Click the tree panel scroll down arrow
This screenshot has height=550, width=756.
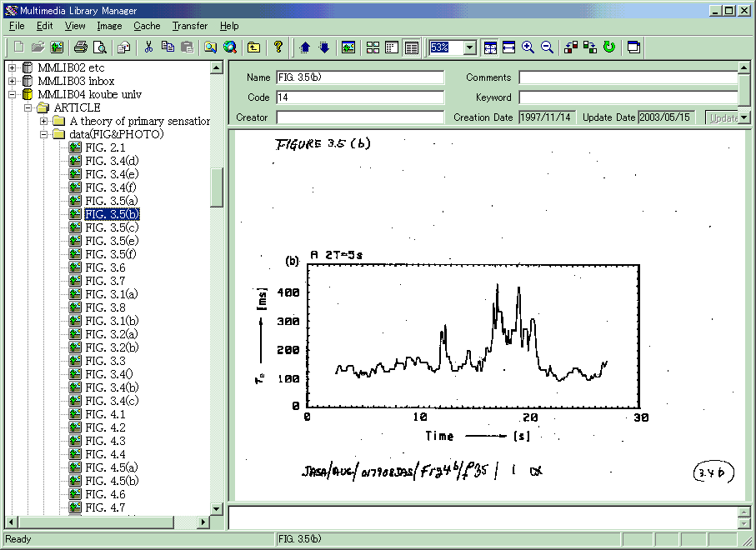[217, 508]
